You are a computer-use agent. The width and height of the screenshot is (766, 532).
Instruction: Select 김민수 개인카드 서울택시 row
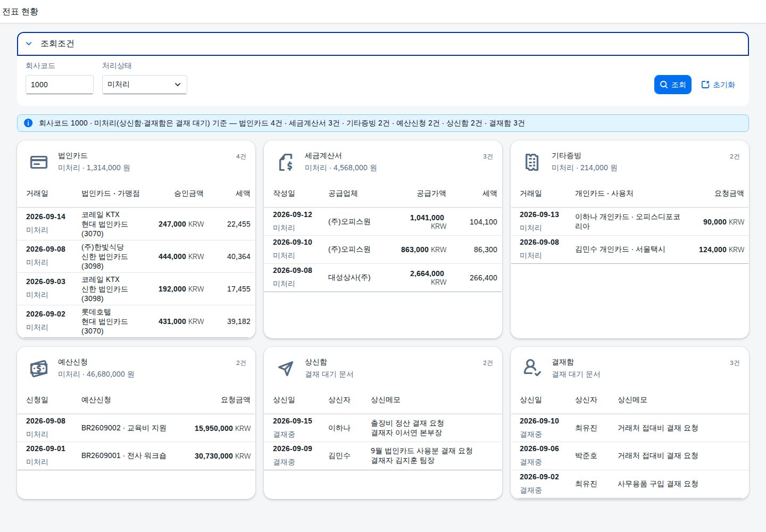click(630, 250)
